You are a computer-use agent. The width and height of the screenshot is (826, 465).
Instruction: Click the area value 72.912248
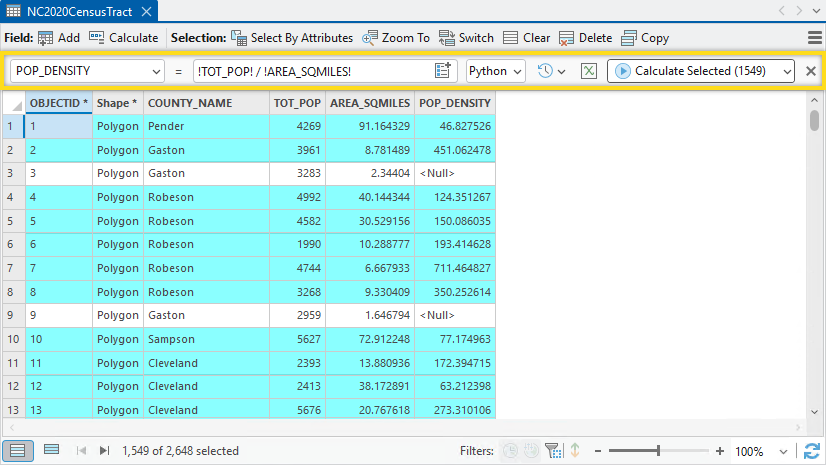point(370,339)
